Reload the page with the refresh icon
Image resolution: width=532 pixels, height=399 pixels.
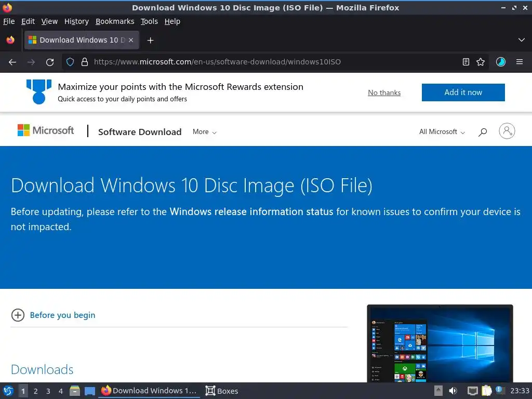pos(50,62)
